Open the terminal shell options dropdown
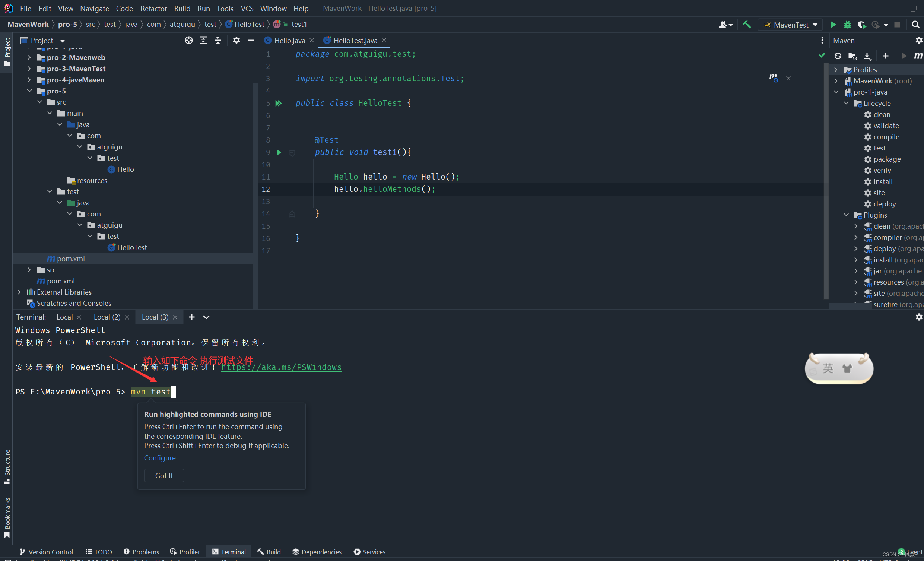The image size is (924, 561). (x=206, y=317)
